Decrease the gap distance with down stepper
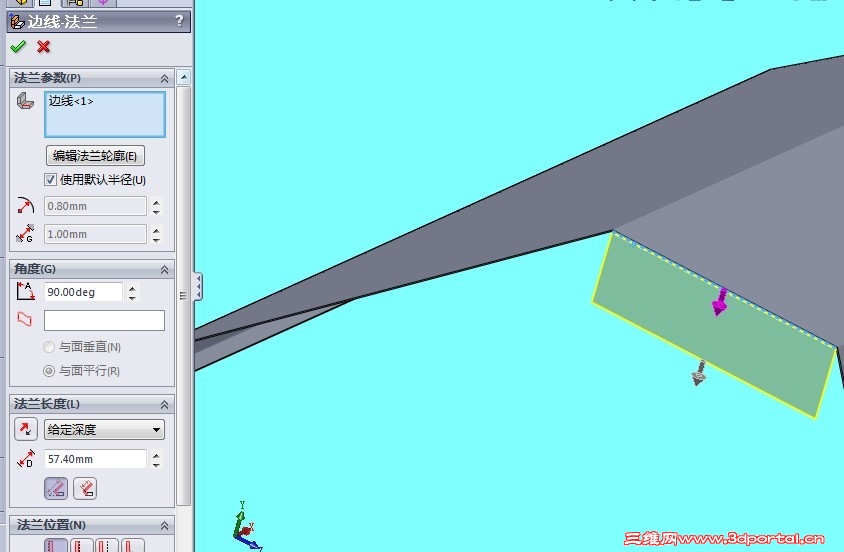The height and width of the screenshot is (552, 844). coord(156,239)
